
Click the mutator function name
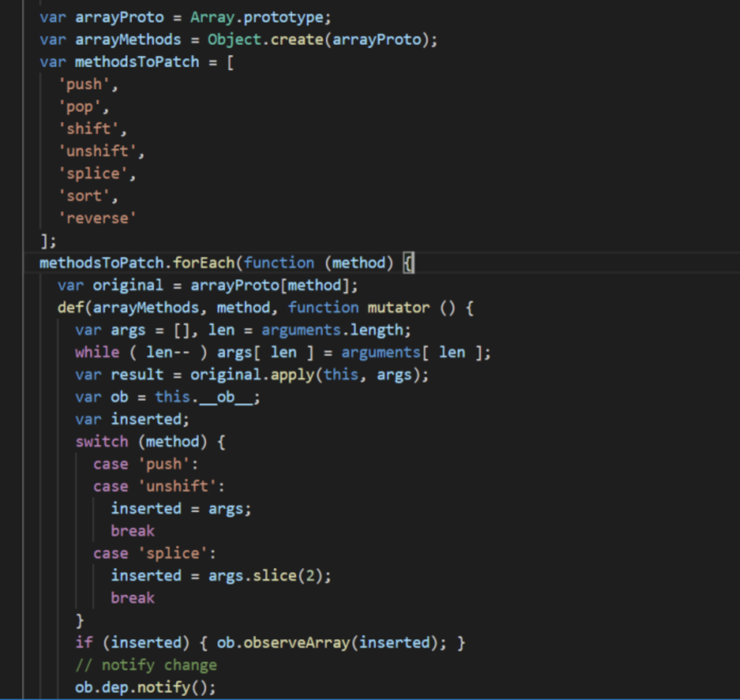point(398,308)
